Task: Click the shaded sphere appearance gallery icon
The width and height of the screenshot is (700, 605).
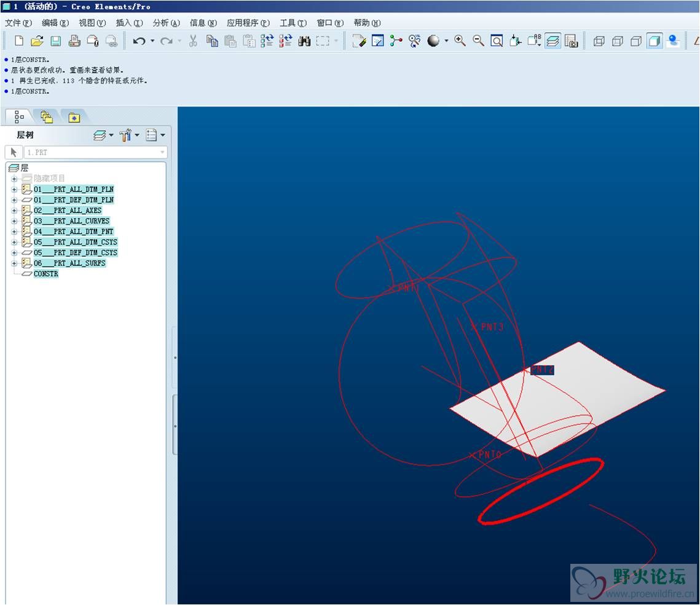Action: click(x=433, y=41)
